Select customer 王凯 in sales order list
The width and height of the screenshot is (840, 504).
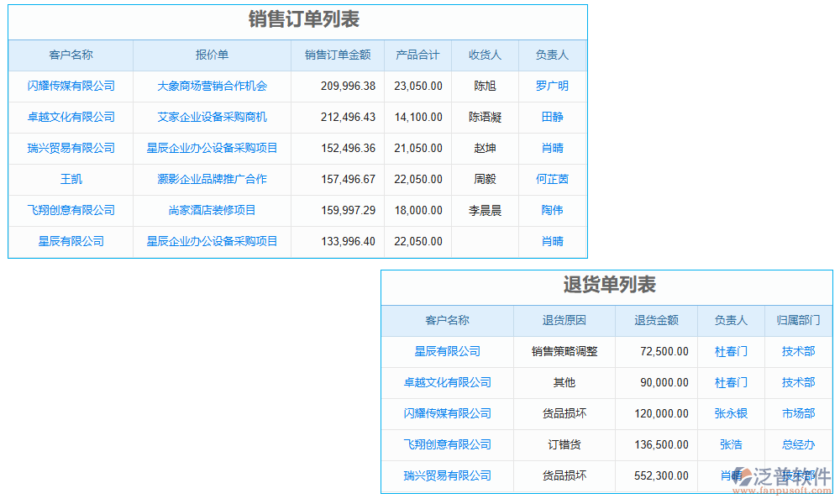coord(71,180)
